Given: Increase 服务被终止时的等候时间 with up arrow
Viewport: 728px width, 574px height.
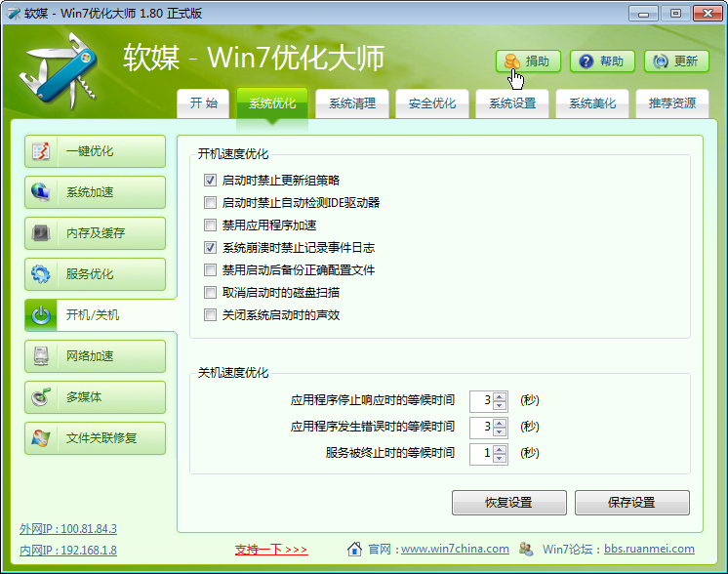Looking at the screenshot, I should click(x=500, y=449).
